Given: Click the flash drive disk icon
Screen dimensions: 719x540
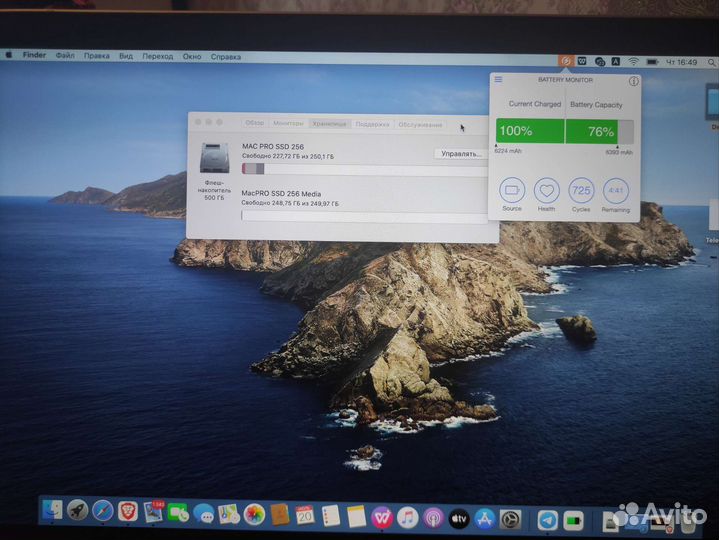Looking at the screenshot, I should [x=214, y=158].
